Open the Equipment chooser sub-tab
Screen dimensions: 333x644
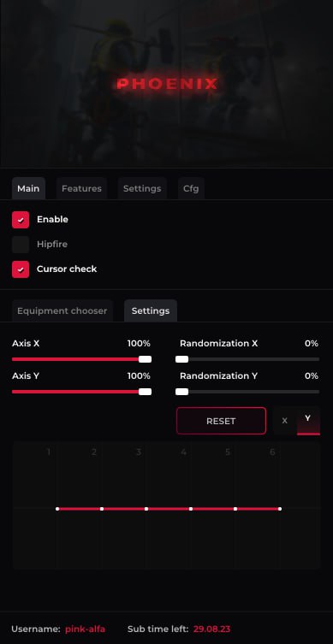click(62, 311)
